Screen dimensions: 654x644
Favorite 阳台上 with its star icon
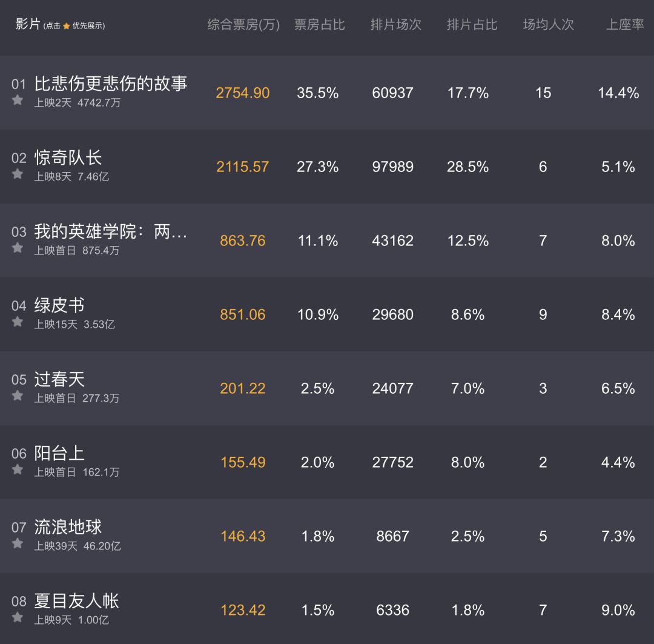coord(18,470)
